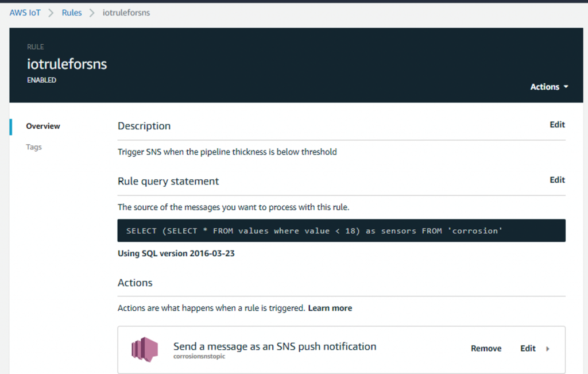The image size is (588, 374).
Task: Open the AWS IoT breadcrumb link
Action: 25,13
